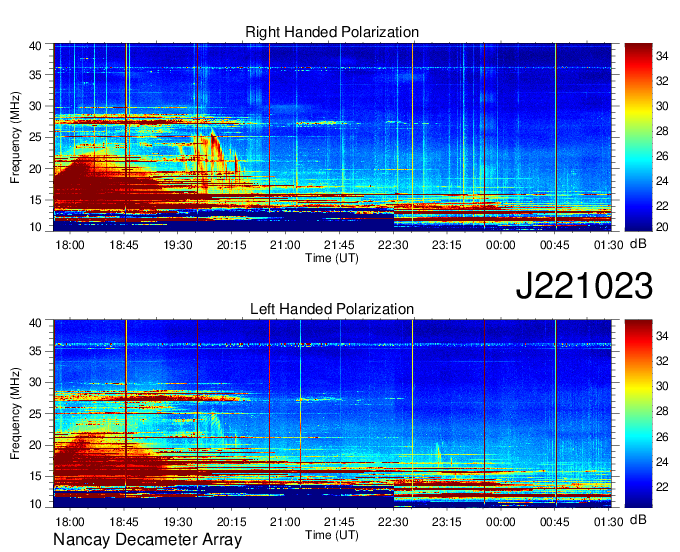
Task: Click the 35 MHz tick on Left Handed plot
Action: 36,351
